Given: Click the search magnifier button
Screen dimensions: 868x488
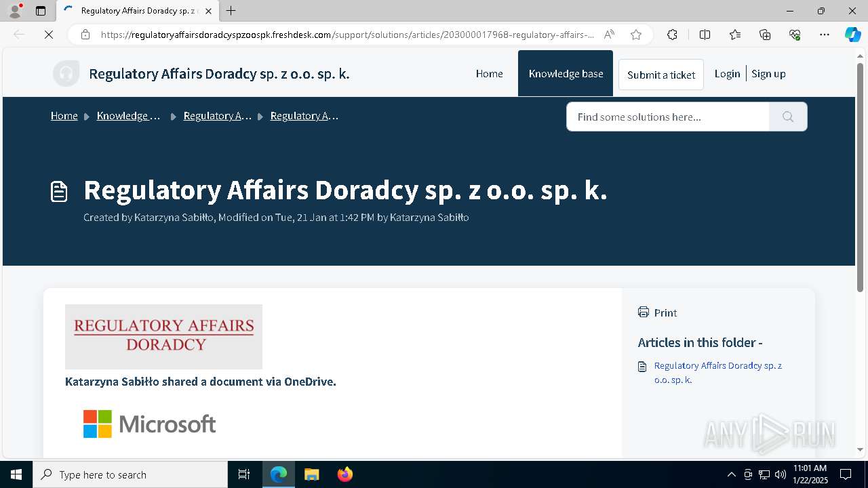Looking at the screenshot, I should [x=788, y=117].
